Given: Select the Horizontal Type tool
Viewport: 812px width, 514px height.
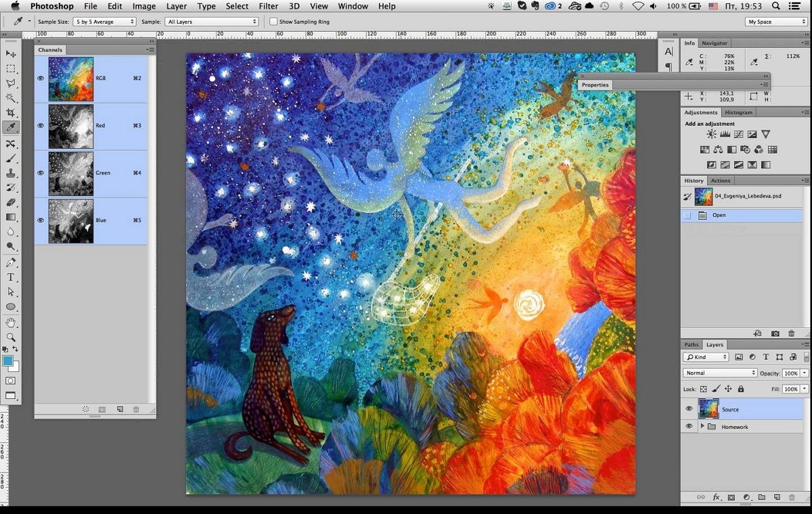Looking at the screenshot, I should (x=11, y=277).
